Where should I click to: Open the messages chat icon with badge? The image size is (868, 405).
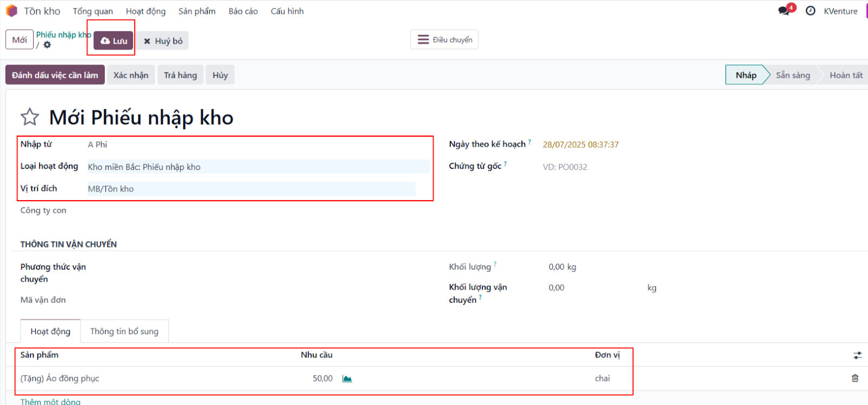pyautogui.click(x=784, y=11)
